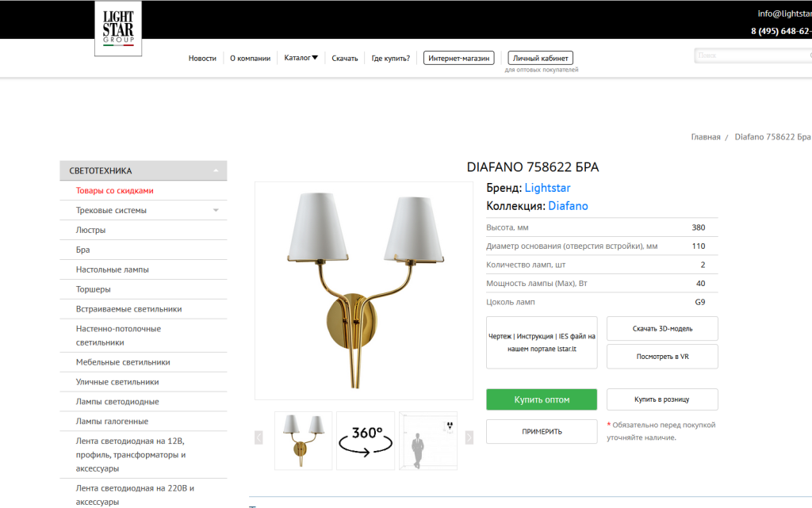Open the Где купить? menu item
Screen dimensions: 812x508
(390, 59)
